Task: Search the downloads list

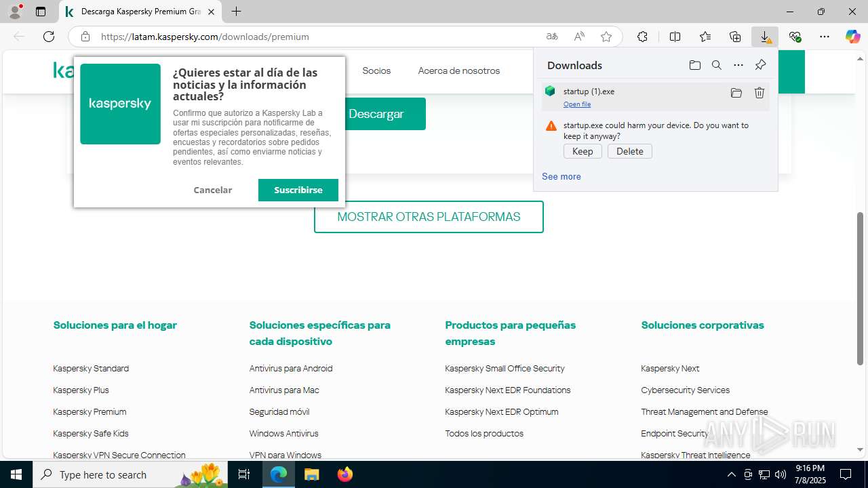Action: (x=716, y=65)
